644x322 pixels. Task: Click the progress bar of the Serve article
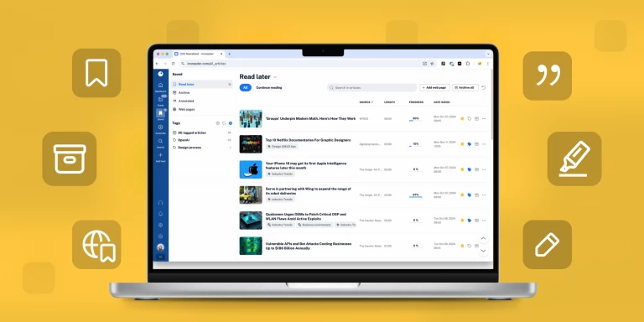416,197
